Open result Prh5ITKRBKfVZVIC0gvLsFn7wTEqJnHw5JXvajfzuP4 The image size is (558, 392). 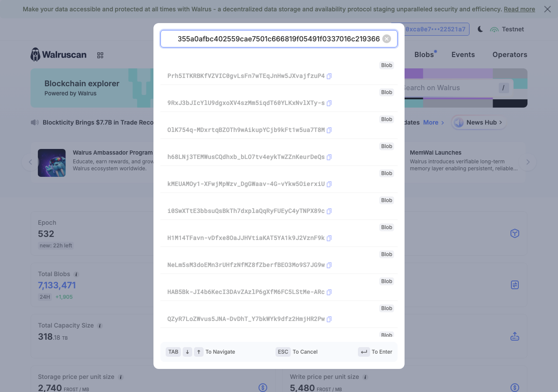click(279, 71)
